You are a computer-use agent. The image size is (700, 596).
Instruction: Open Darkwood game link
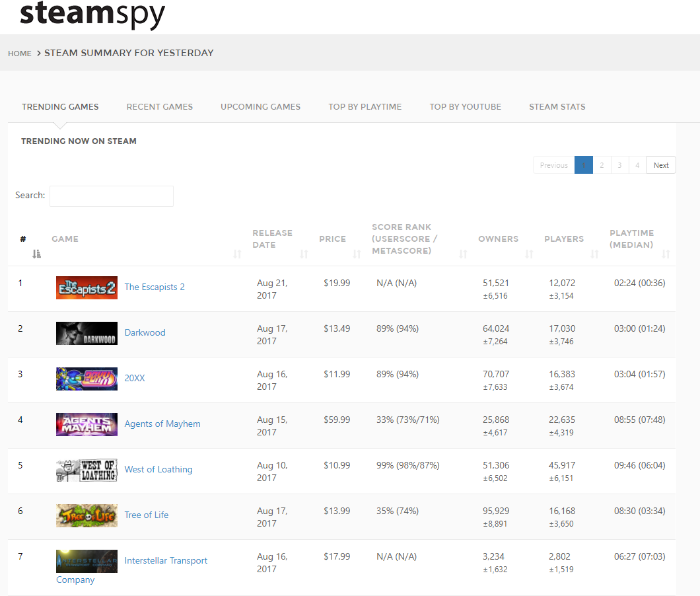(x=145, y=332)
